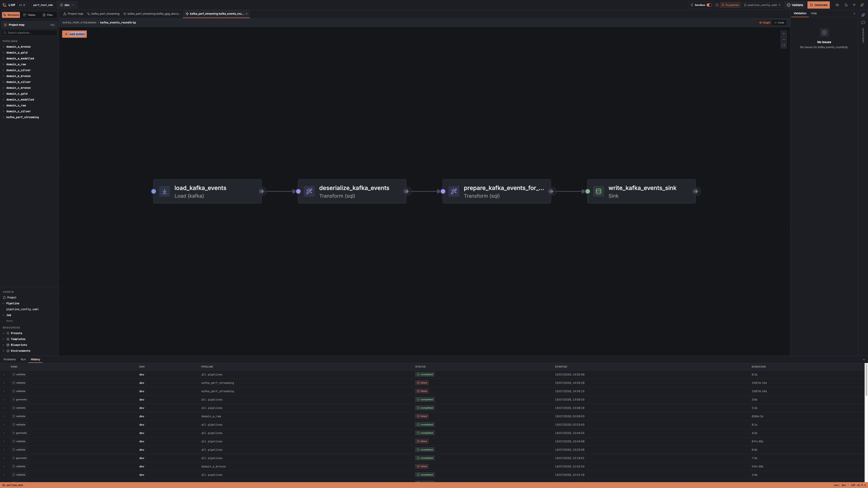This screenshot has height=488, width=868.
Task: Toggle dark mode moon icon
Action: pyautogui.click(x=846, y=5)
